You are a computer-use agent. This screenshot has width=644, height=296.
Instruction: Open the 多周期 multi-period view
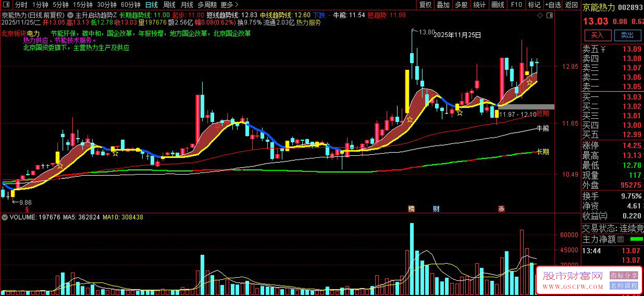click(207, 5)
